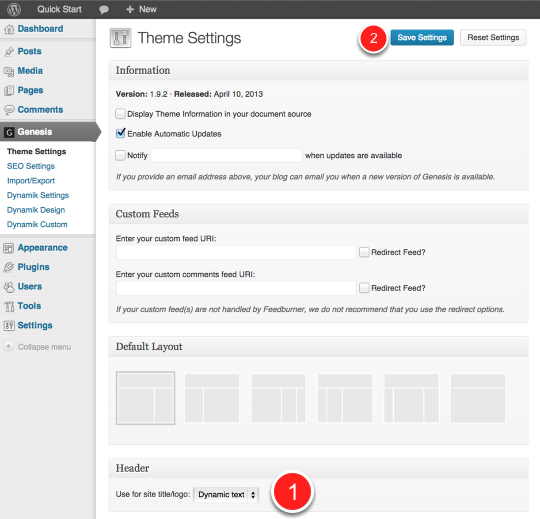
Task: Click the Theme Settings heading icon
Action: tap(121, 38)
